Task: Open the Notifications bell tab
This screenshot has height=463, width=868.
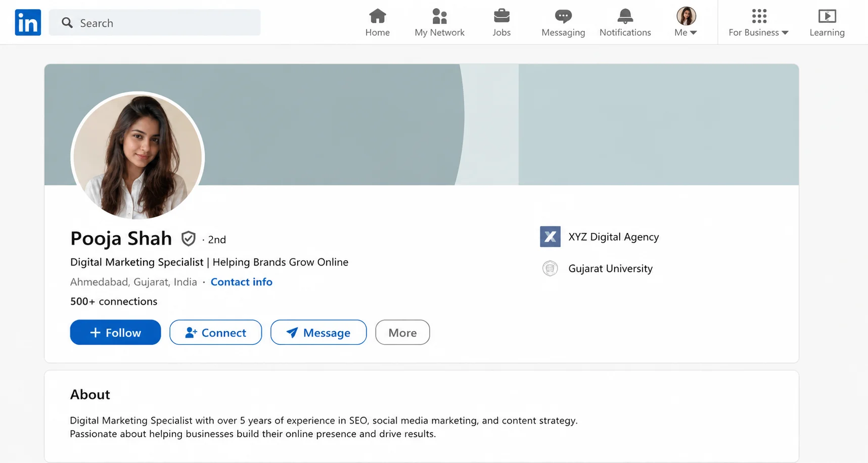Action: tap(625, 23)
